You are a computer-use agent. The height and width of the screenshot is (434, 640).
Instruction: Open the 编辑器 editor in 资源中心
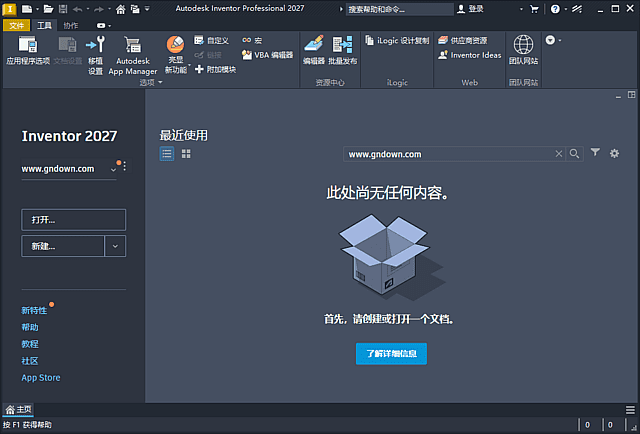click(314, 50)
